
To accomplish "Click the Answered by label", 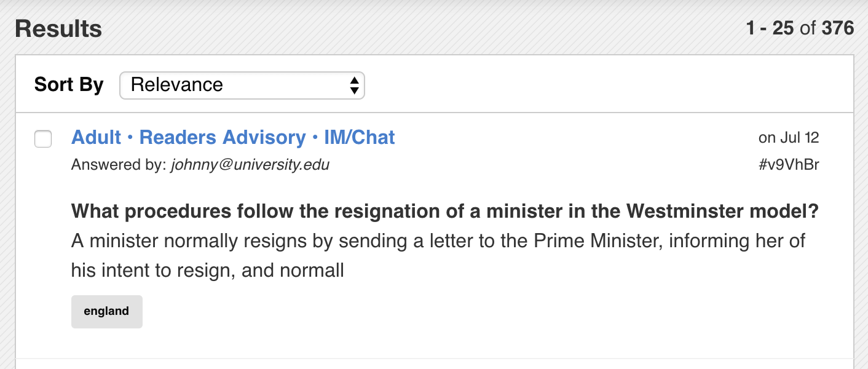I will (119, 165).
